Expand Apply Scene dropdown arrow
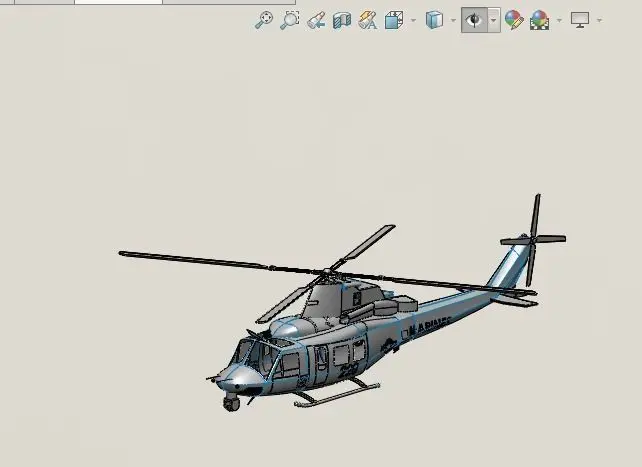The image size is (642, 467). (x=559, y=20)
